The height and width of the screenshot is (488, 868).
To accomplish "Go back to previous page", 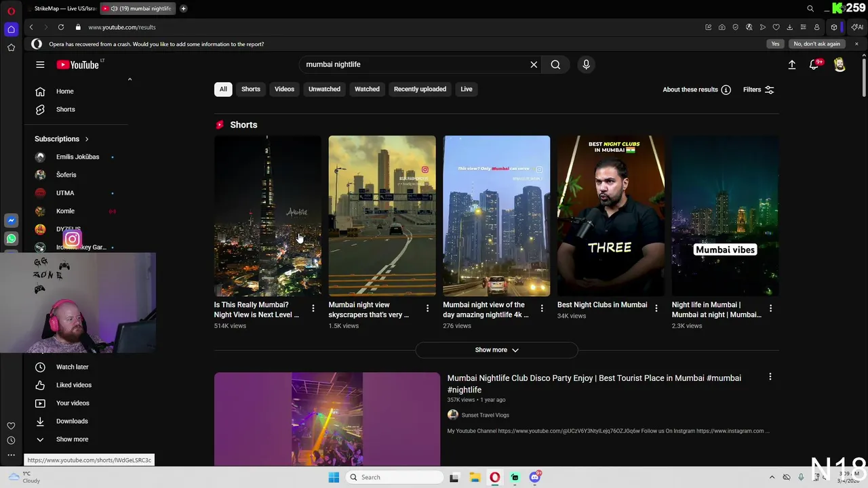I will tap(31, 27).
